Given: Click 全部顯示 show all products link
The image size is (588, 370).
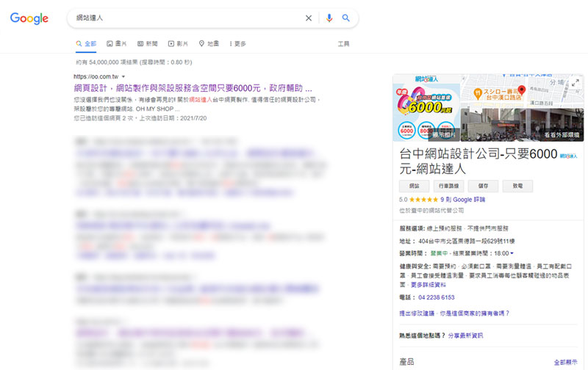Looking at the screenshot, I should (565, 362).
